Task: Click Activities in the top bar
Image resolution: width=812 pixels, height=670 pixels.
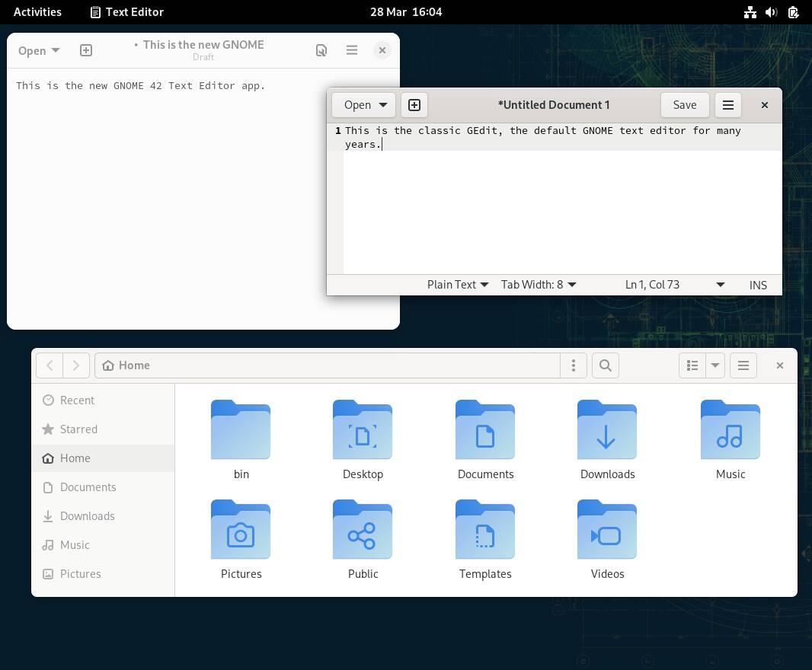Action: (x=37, y=12)
